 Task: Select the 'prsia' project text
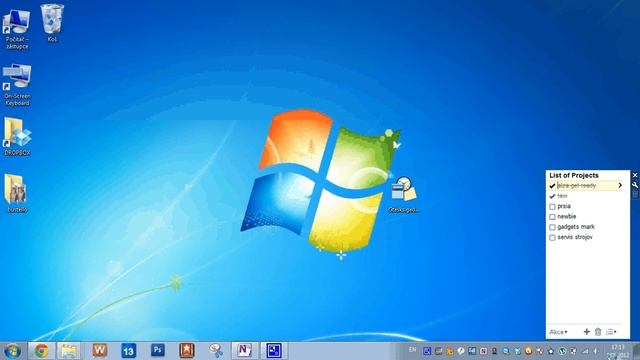pyautogui.click(x=564, y=206)
